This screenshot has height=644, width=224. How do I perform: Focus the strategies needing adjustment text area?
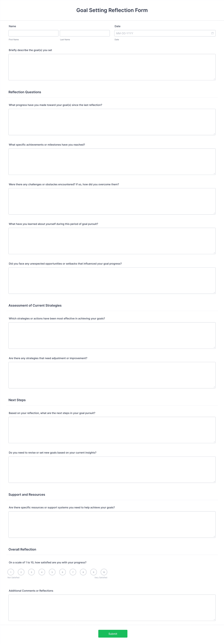112,375
